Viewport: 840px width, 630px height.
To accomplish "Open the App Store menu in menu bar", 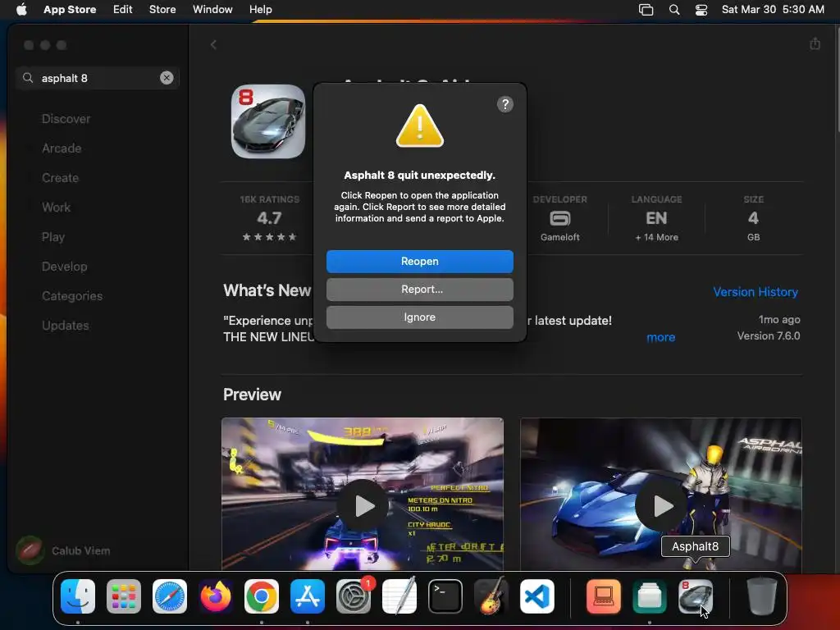I will 70,9.
